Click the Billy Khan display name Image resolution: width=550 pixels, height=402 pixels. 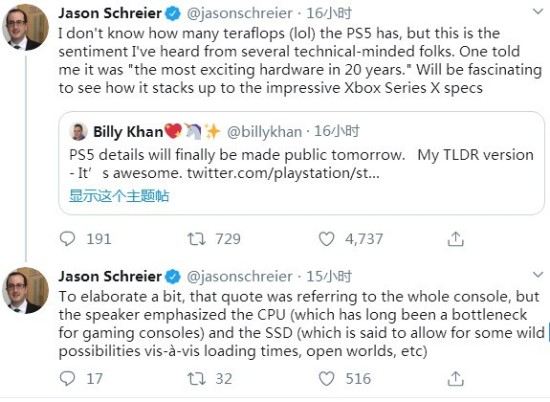click(x=128, y=132)
